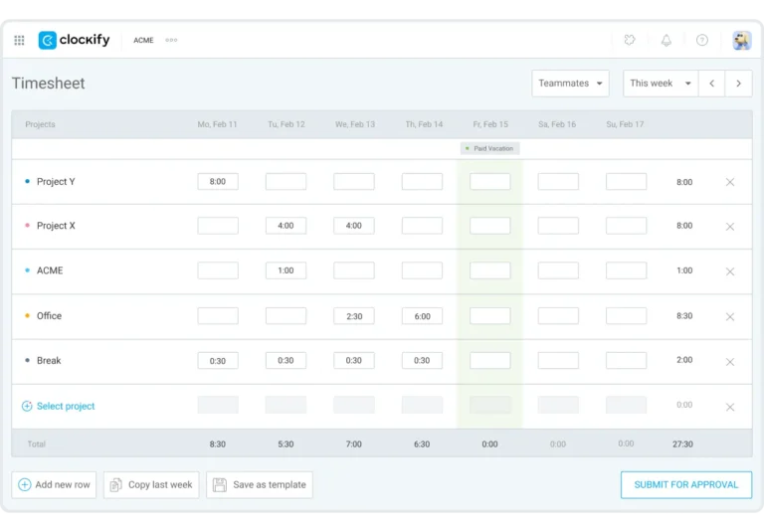This screenshot has height=532, width=764.
Task: Click the ACME project row label
Action: 50,270
